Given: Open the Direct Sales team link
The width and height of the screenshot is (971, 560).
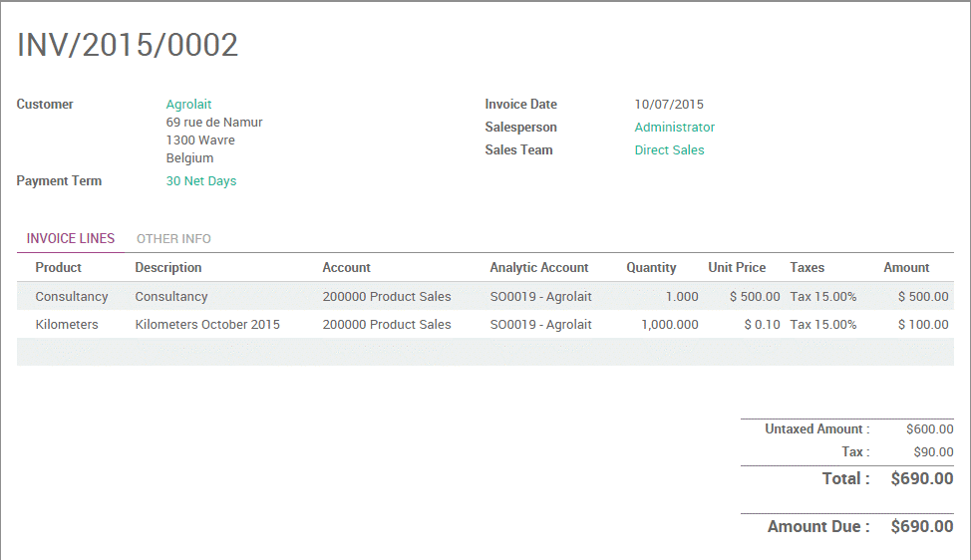Looking at the screenshot, I should [669, 150].
